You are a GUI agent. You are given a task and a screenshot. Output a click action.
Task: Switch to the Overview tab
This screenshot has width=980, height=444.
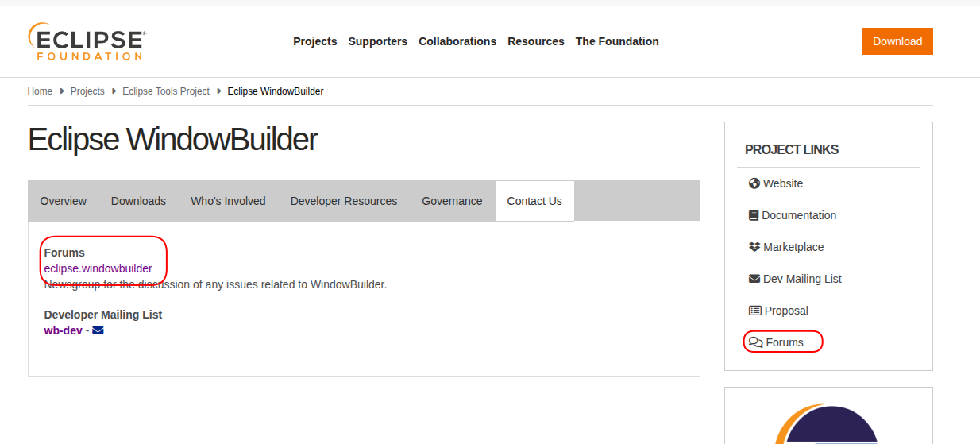(64, 201)
